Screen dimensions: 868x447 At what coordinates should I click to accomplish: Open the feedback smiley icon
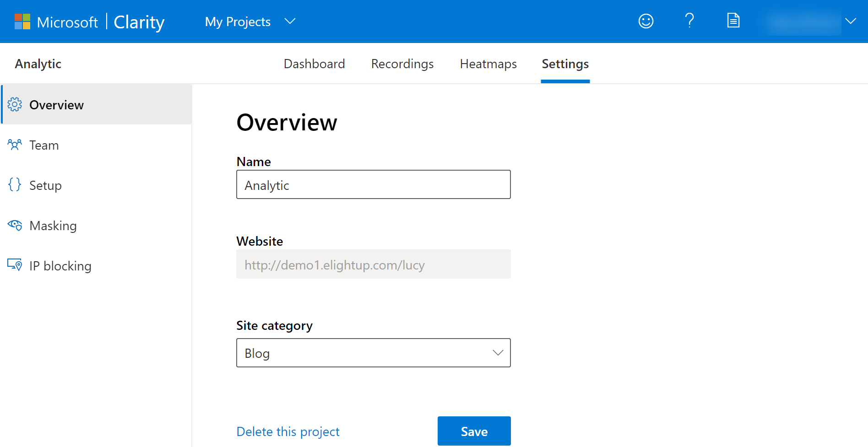point(646,21)
